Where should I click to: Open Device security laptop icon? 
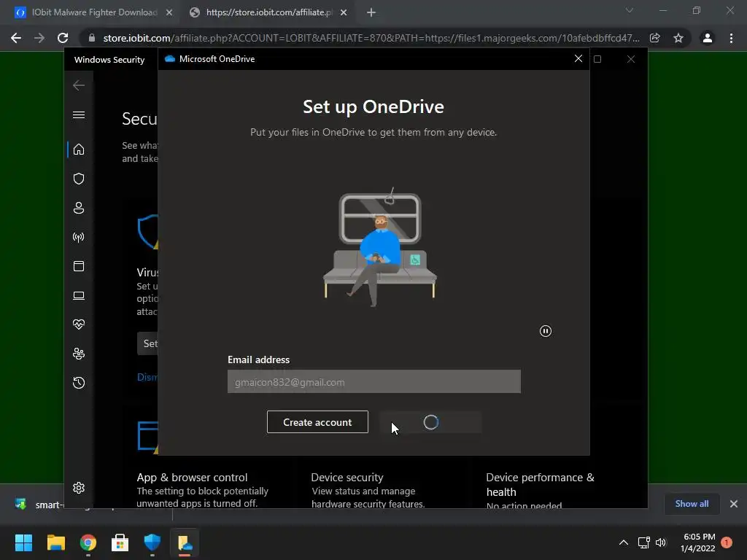(x=79, y=296)
